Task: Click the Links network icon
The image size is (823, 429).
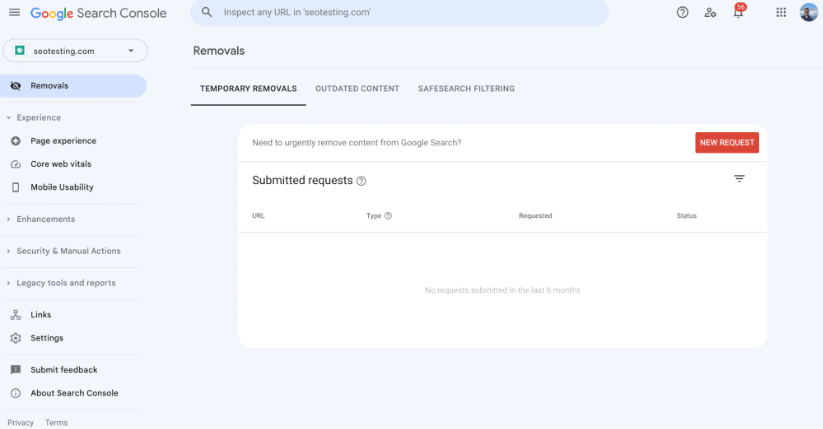Action: pos(16,315)
